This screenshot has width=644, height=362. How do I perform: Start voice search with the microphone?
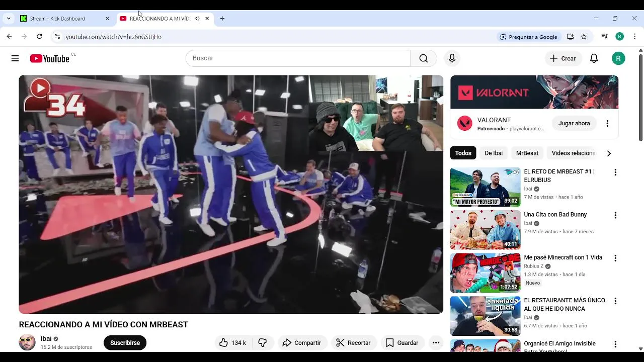coord(452,58)
